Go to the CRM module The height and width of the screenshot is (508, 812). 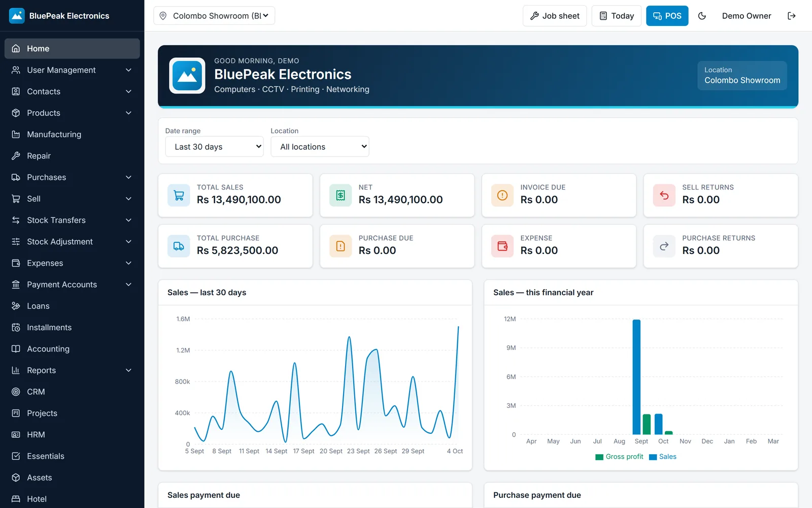72,392
